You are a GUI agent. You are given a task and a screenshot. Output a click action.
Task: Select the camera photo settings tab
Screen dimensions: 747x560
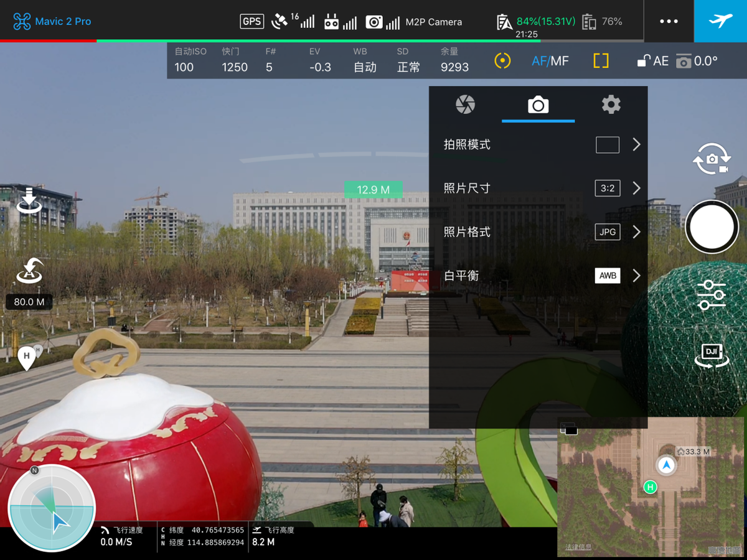click(538, 105)
